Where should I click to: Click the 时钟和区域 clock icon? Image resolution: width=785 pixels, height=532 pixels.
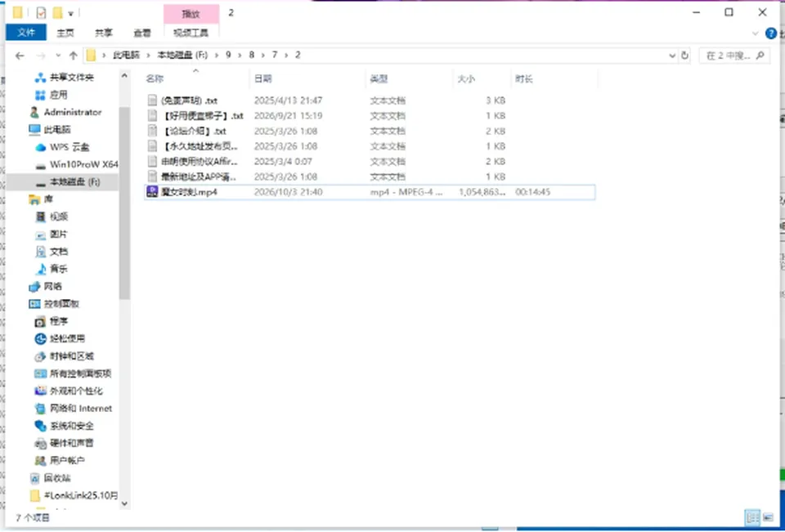[x=41, y=356]
